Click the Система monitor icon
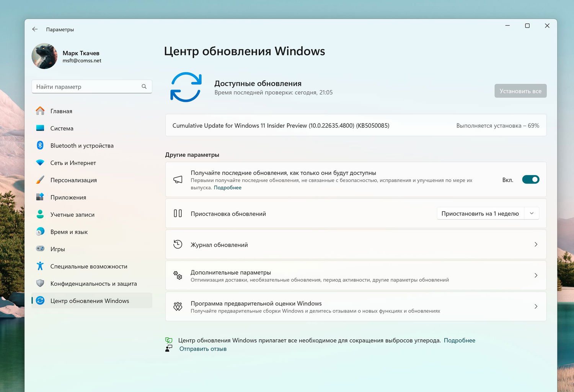574x392 pixels. (40, 128)
